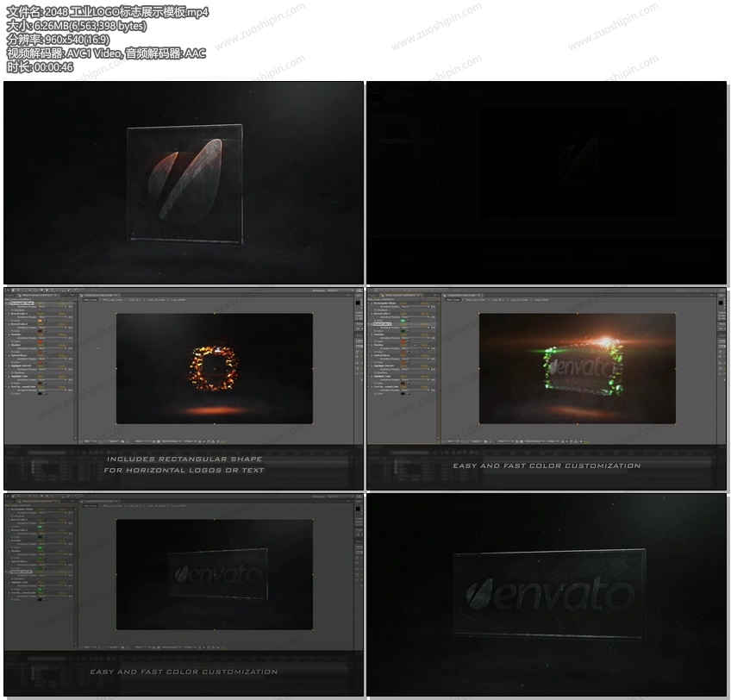Expand Reveal Color 1 effect in fiery ring frame

[7, 314]
